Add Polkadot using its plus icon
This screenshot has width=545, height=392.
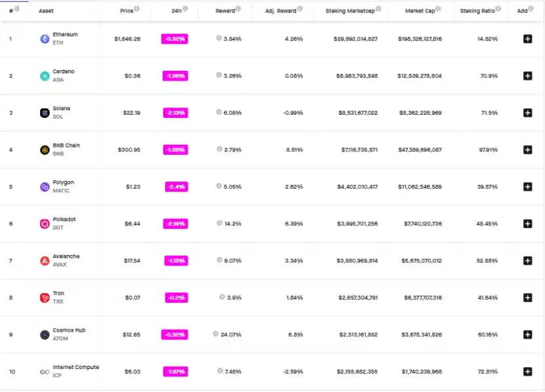527,224
